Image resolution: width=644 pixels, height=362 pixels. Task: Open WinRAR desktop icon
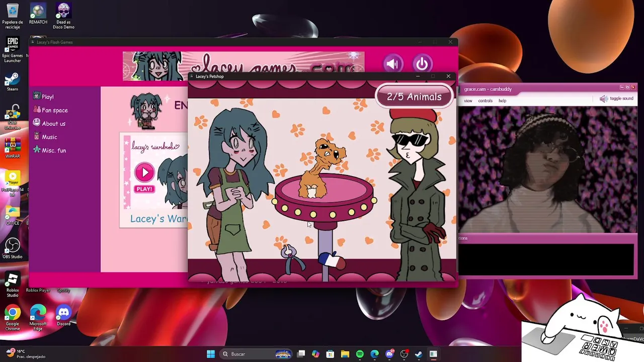(x=13, y=149)
